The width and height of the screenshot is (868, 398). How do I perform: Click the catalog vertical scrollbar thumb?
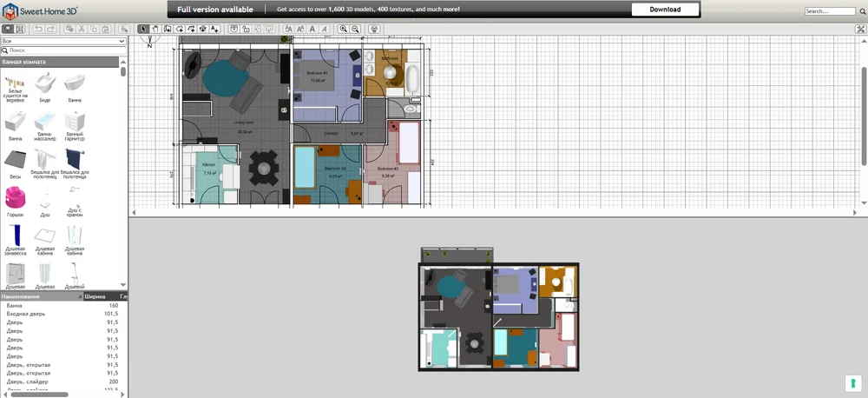pyautogui.click(x=123, y=71)
